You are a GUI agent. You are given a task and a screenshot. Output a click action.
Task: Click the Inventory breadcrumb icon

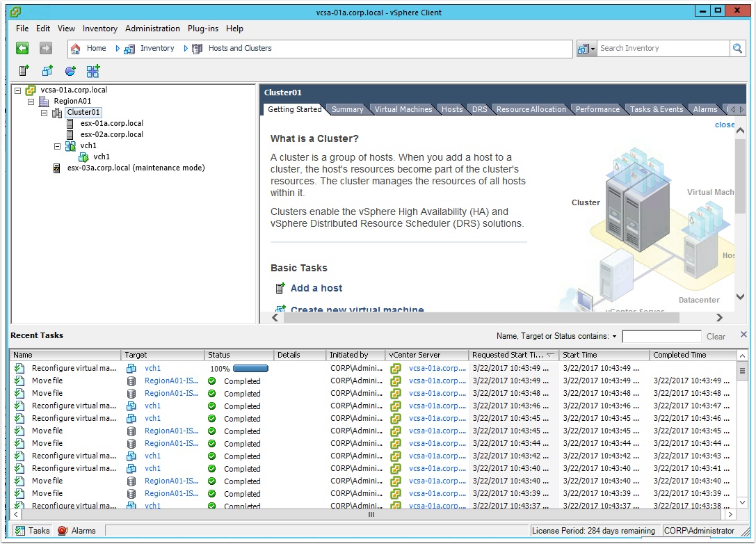coord(129,49)
